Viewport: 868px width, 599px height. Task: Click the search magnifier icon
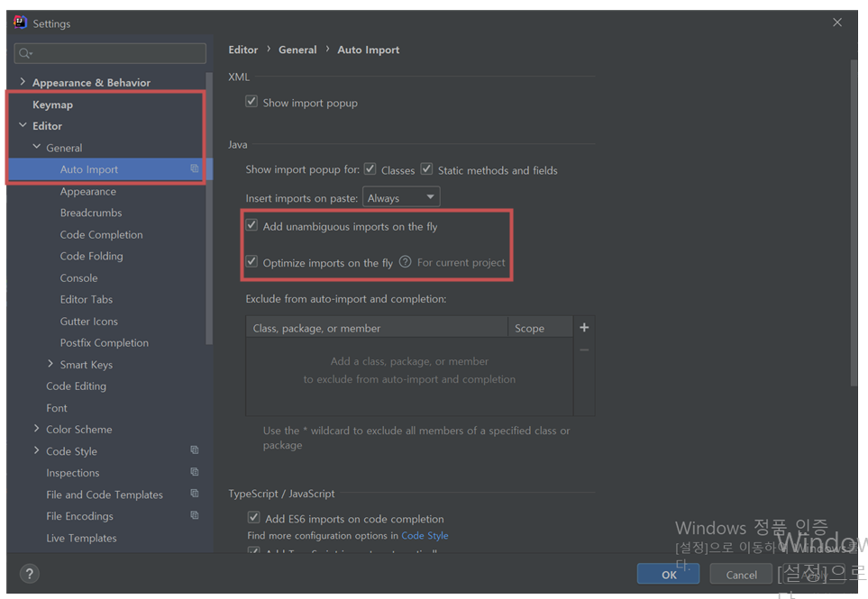[x=25, y=53]
